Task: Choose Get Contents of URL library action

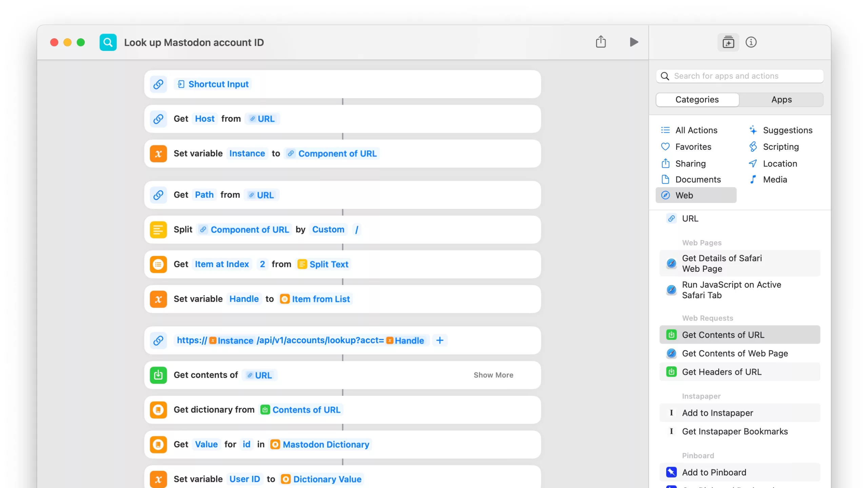Action: coord(739,335)
